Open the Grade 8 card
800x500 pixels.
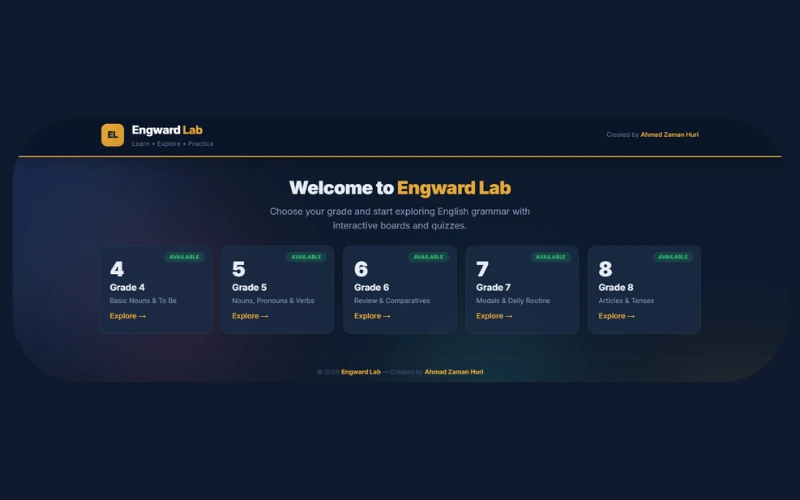pos(644,290)
